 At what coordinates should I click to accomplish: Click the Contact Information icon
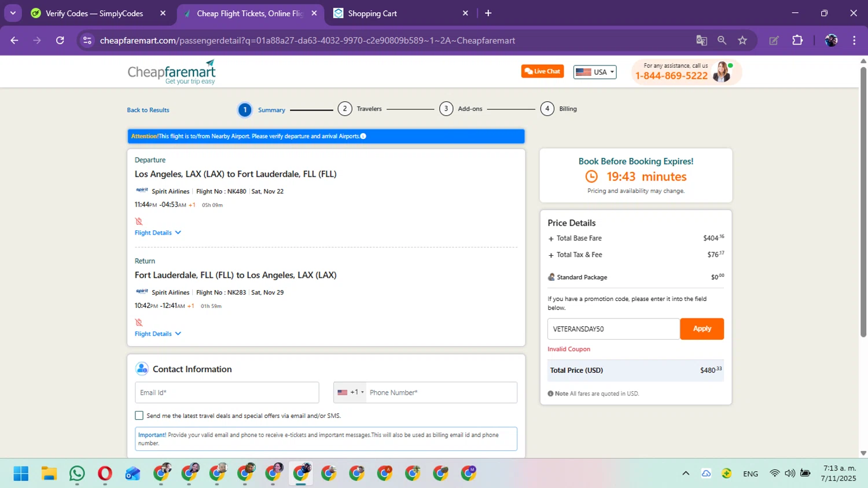click(x=142, y=369)
